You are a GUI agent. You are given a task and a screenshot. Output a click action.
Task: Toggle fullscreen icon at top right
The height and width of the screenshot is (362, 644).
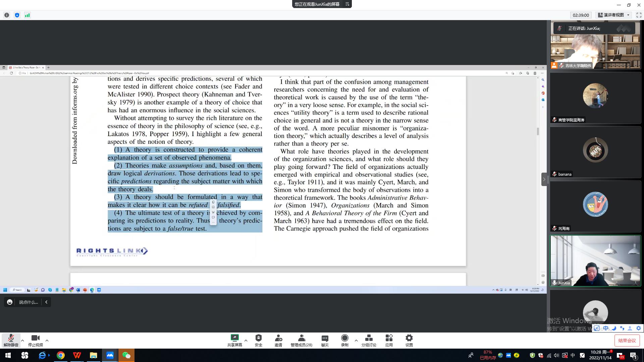click(639, 15)
